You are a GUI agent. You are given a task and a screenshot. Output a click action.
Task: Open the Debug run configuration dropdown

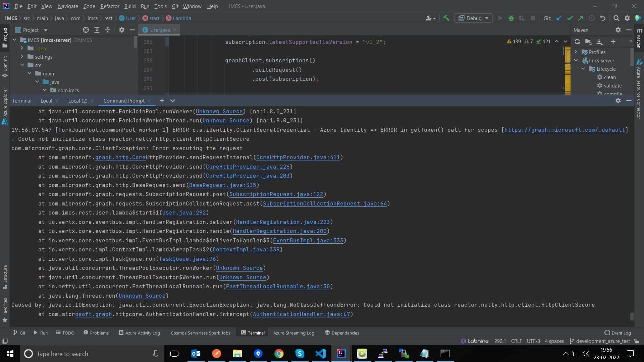[474, 18]
